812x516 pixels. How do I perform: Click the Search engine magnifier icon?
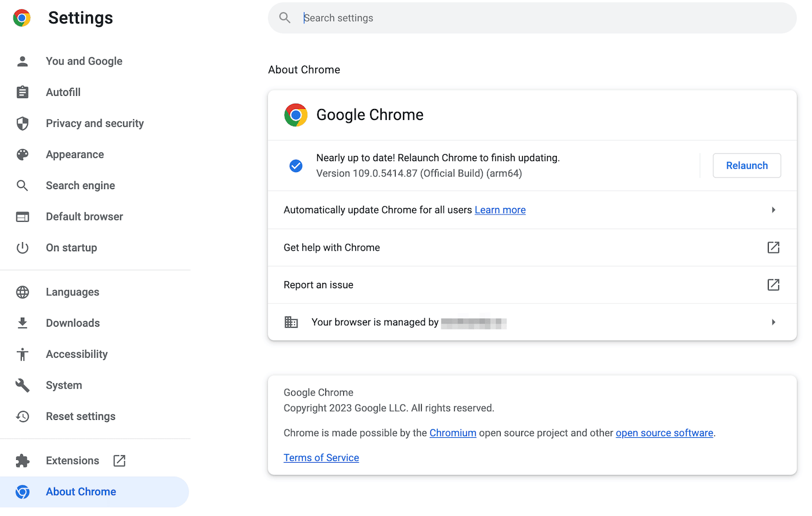coord(22,185)
